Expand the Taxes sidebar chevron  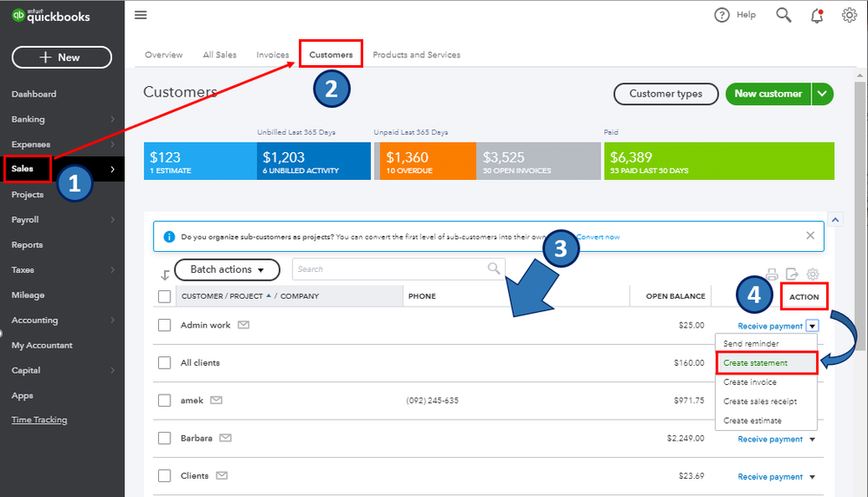[x=112, y=269]
